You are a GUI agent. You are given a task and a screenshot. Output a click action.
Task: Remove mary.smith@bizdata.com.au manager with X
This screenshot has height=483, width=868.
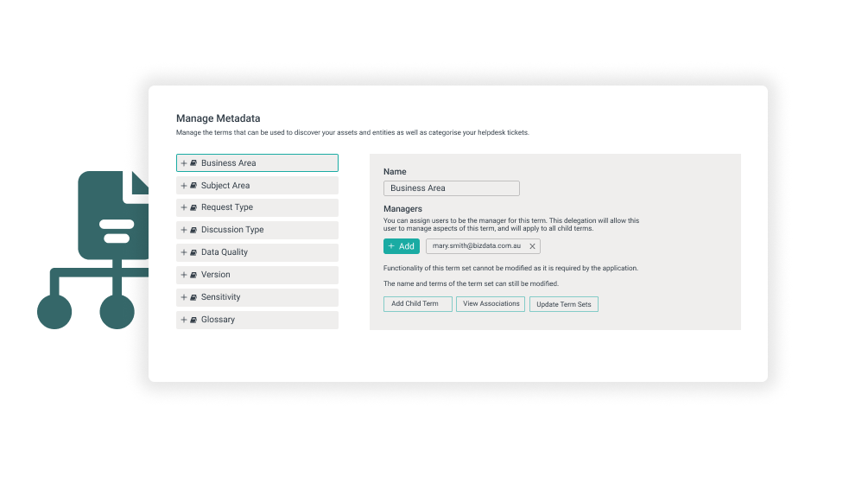532,246
